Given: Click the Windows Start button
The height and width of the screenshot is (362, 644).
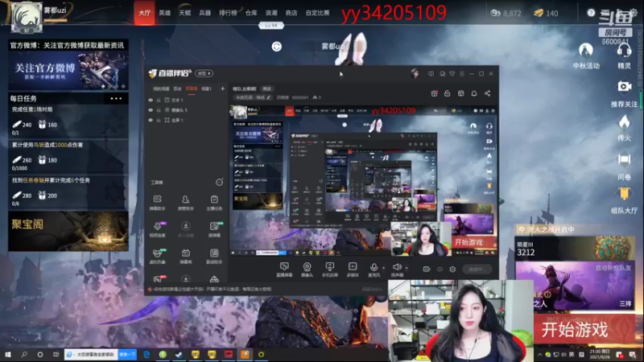Looking at the screenshot, I should tap(8, 354).
